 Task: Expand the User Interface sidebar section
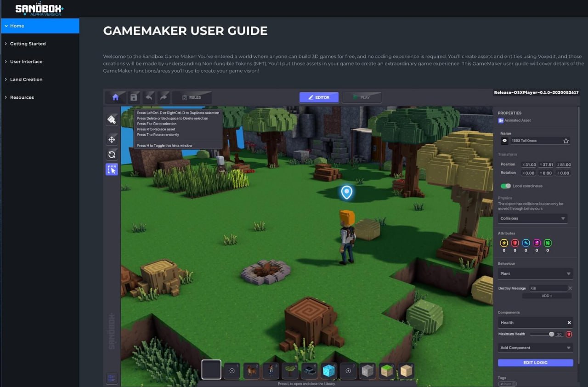tap(40, 62)
